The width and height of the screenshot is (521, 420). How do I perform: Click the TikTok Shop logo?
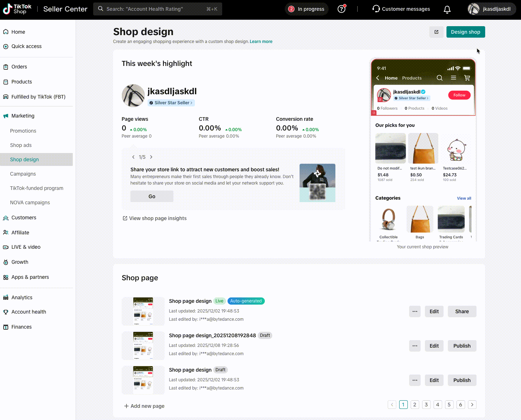(x=17, y=9)
